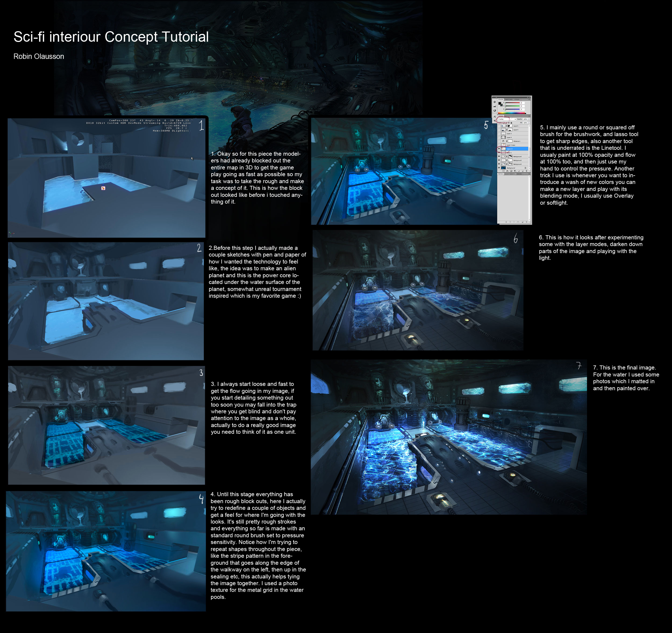The image size is (672, 633).
Task: Switch to the Swatches tab
Action: click(x=509, y=99)
